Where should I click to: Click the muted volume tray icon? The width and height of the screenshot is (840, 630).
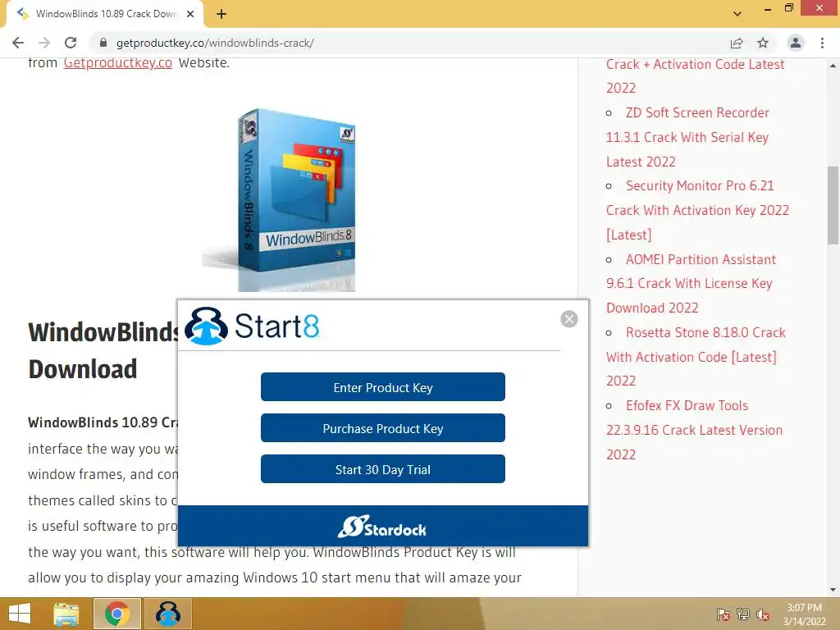(763, 614)
